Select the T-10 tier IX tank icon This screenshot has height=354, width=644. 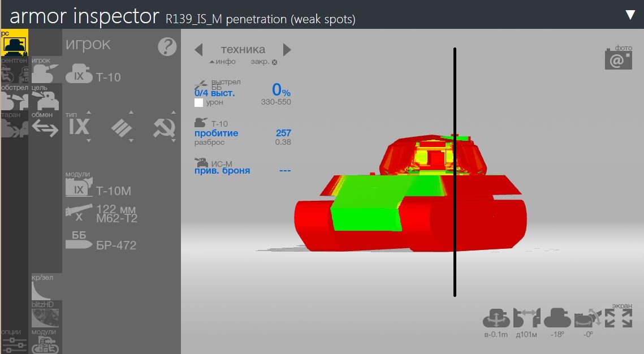point(79,74)
